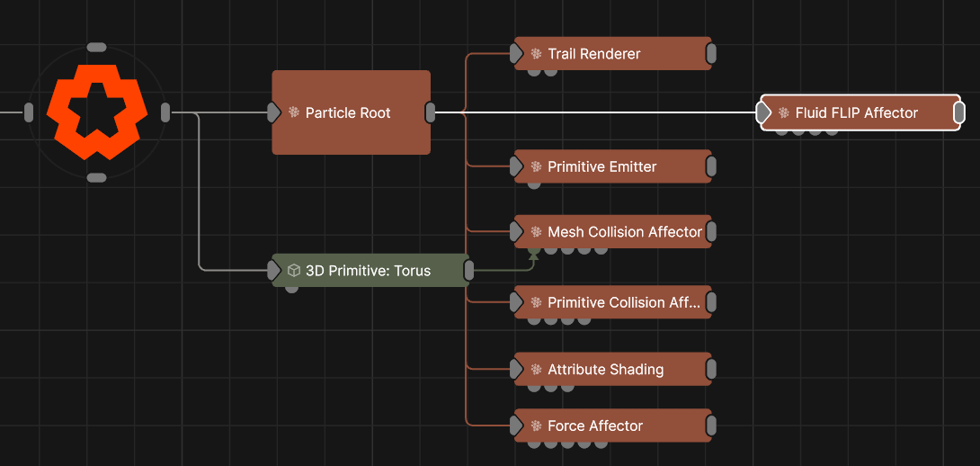Click the Force Affector node icon

(536, 426)
